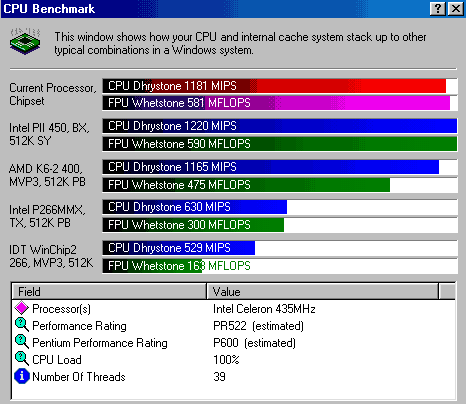The height and width of the screenshot is (404, 466).
Task: Click the Value column header
Action: [322, 291]
